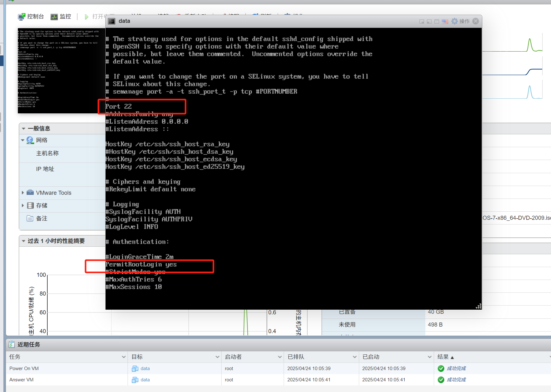Select the 备注 notes item

point(42,219)
